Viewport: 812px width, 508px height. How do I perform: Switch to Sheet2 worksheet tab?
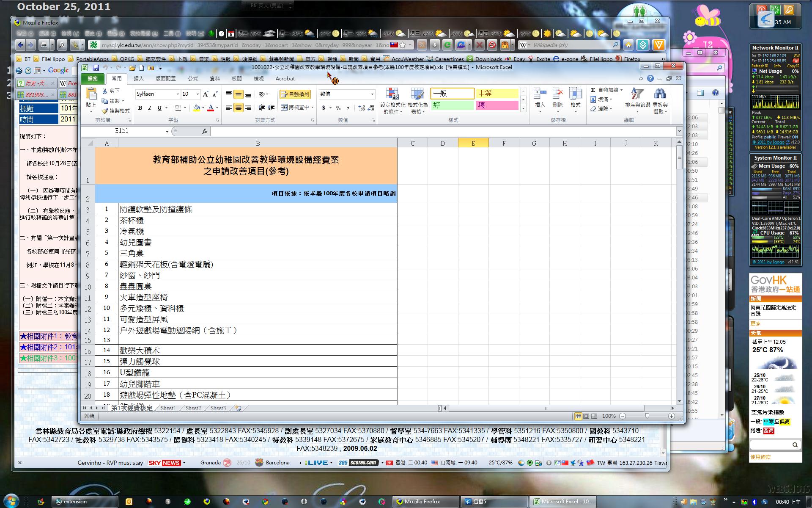point(193,408)
